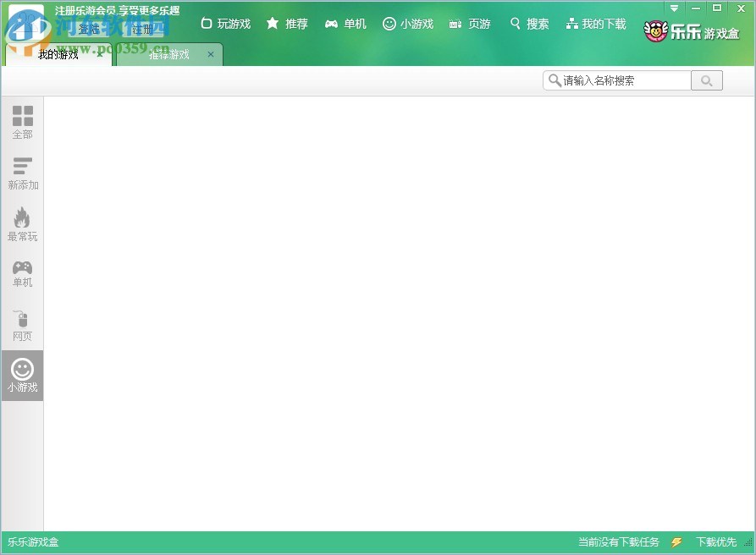The image size is (756, 555).
Task: Switch to the 我的游戏 tab
Action: pyautogui.click(x=58, y=54)
